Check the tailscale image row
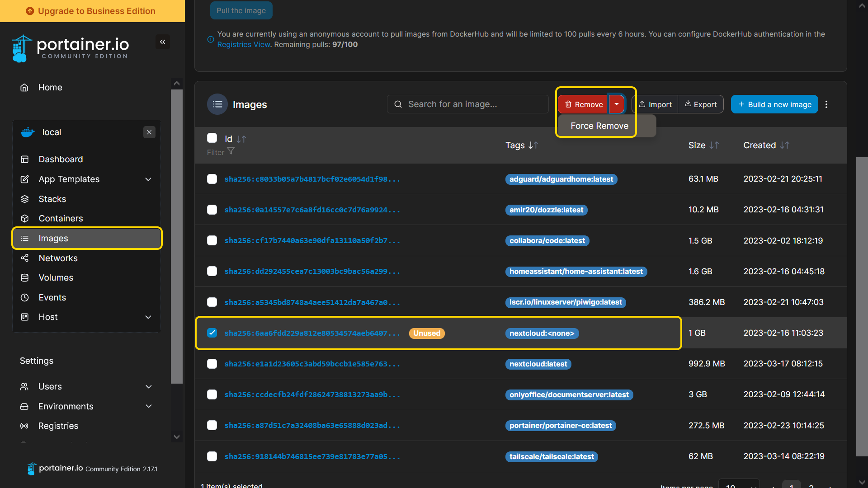This screenshot has width=868, height=488. [x=212, y=456]
